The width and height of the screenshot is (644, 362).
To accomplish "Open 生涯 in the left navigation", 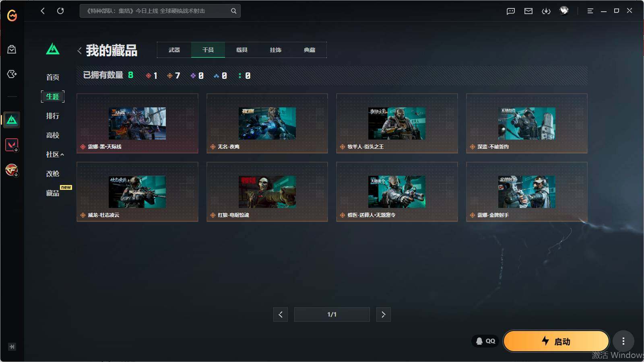I will [53, 97].
